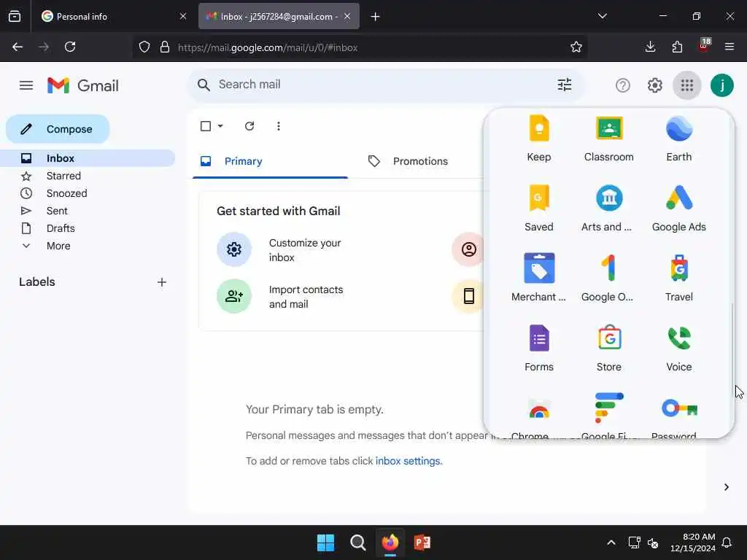
Task: Reload the current browser page
Action: click(70, 47)
